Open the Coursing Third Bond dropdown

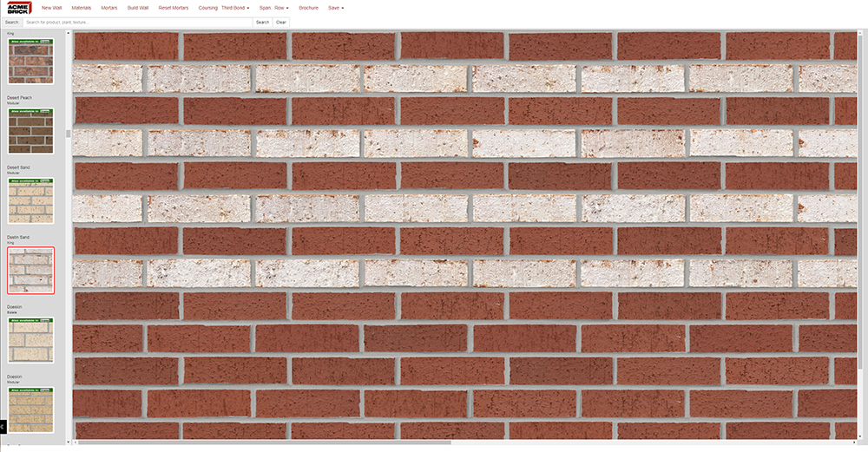tap(235, 7)
